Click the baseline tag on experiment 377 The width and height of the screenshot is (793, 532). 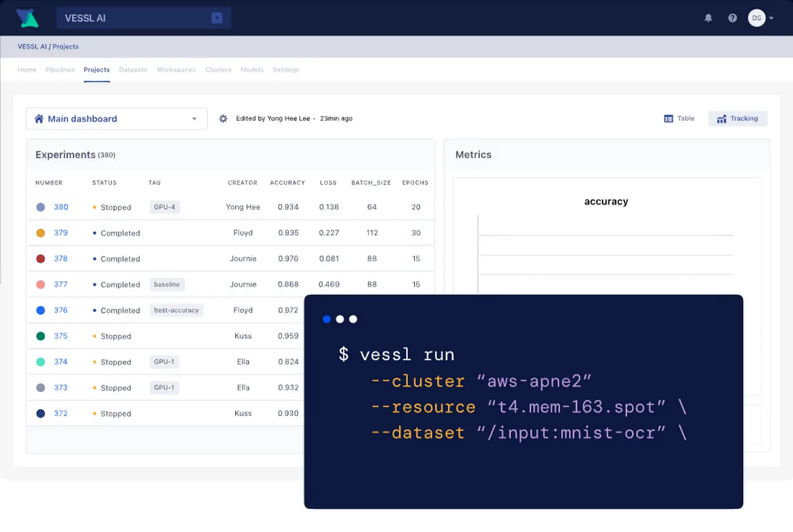[167, 284]
